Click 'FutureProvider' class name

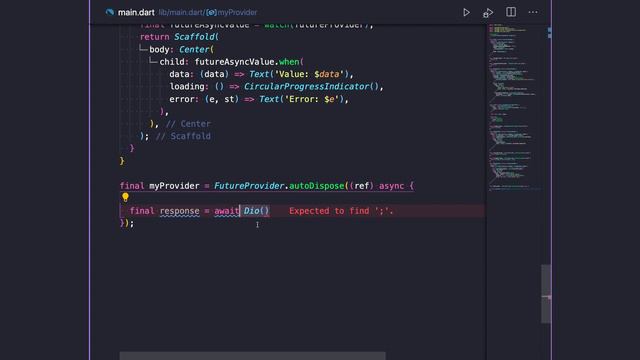(249, 186)
